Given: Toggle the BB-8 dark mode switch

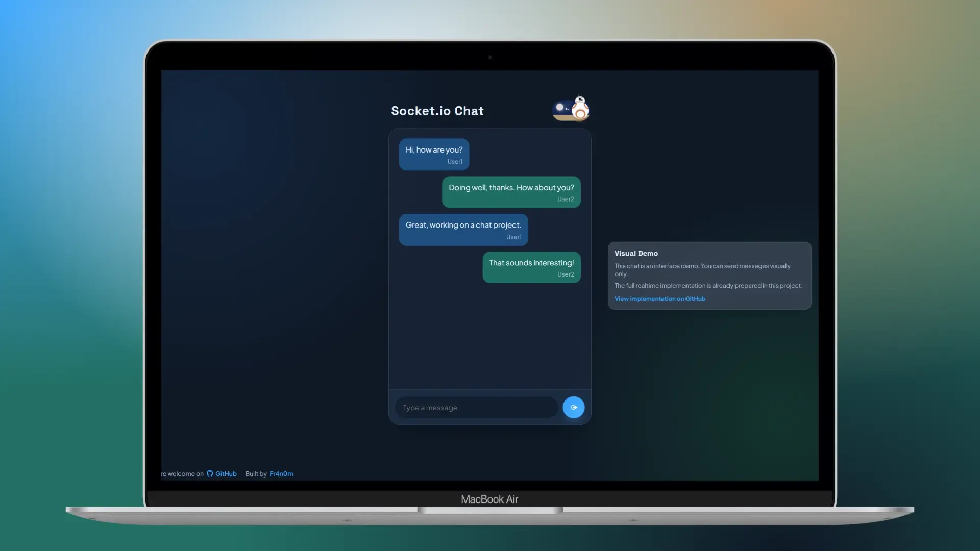Looking at the screenshot, I should (571, 108).
